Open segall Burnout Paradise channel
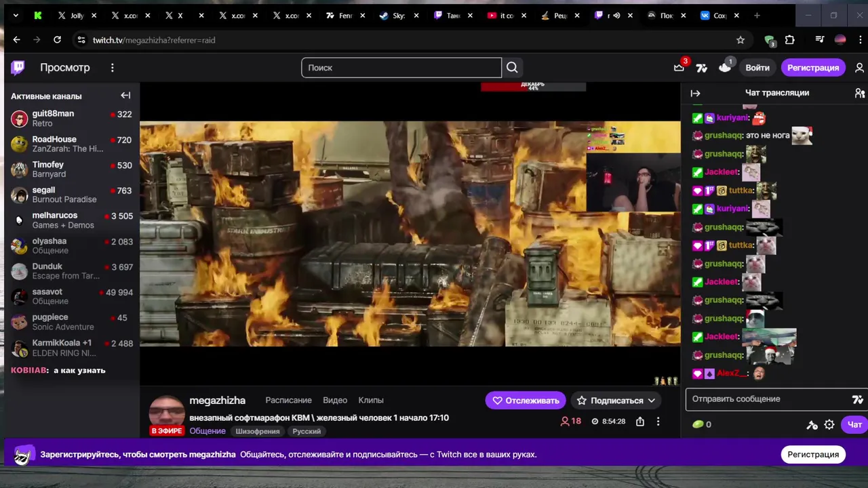This screenshot has width=868, height=488. (71, 195)
